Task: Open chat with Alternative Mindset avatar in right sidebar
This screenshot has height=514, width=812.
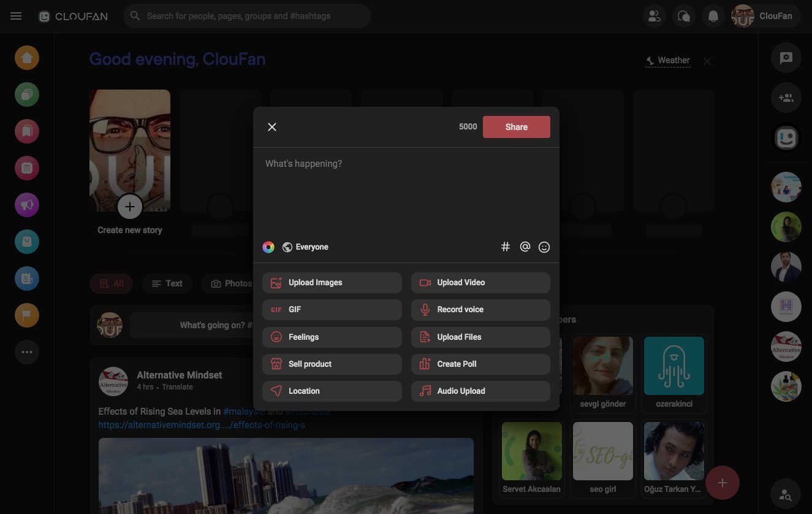Action: (786, 347)
